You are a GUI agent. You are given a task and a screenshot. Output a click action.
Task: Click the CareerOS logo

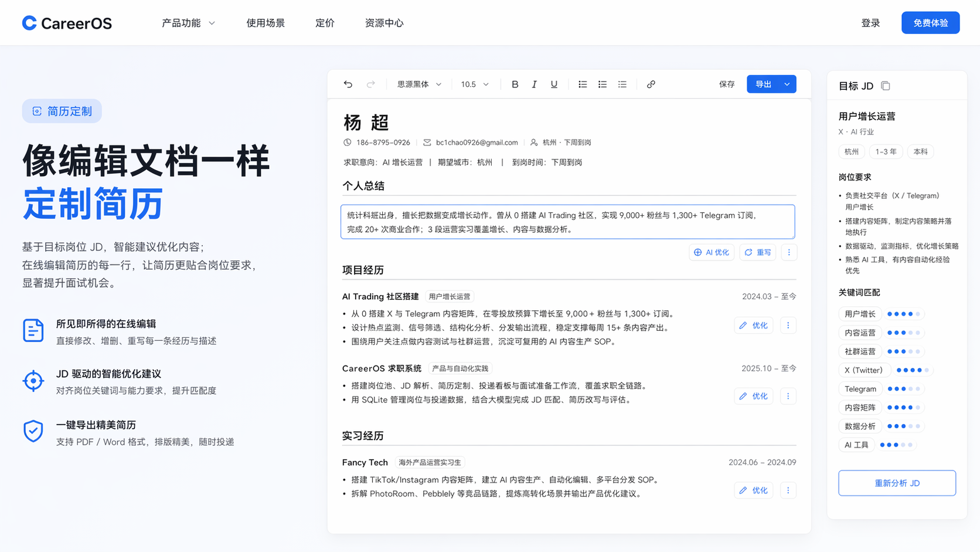67,23
